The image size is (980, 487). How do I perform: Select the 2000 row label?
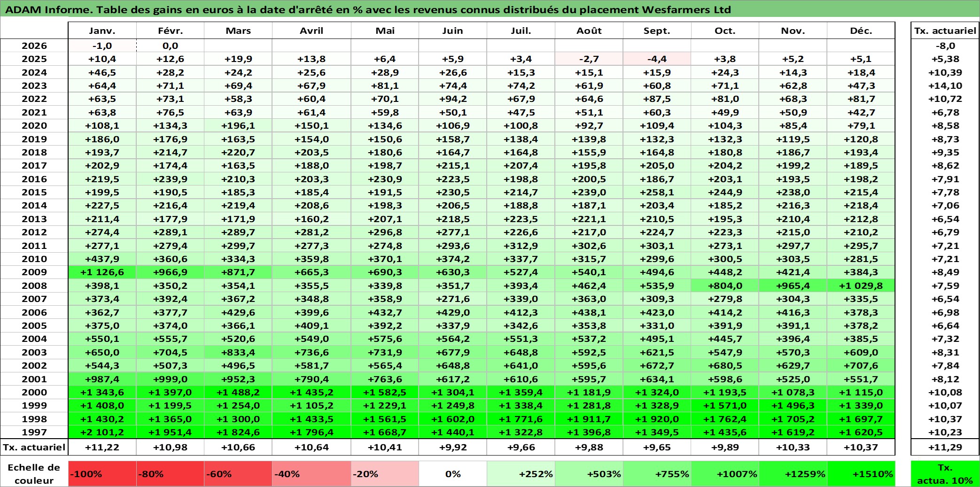tap(34, 392)
